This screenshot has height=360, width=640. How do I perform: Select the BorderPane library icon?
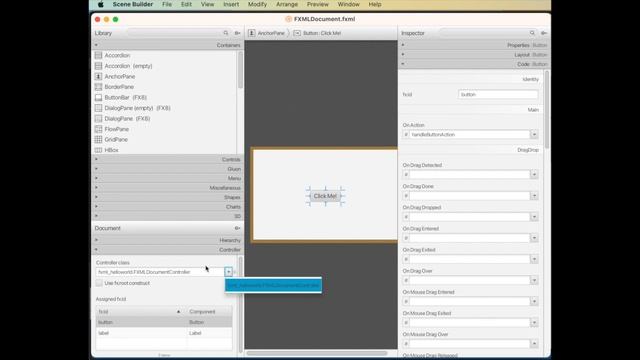(98, 87)
